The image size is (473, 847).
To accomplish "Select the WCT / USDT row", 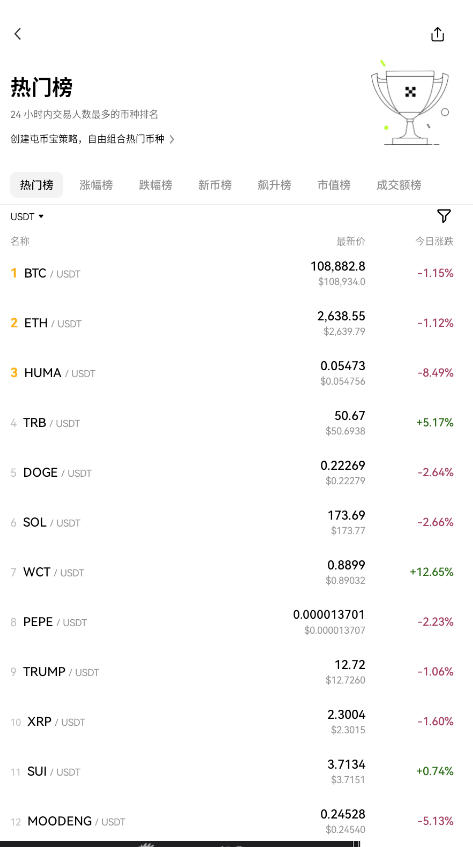I will [236, 572].
